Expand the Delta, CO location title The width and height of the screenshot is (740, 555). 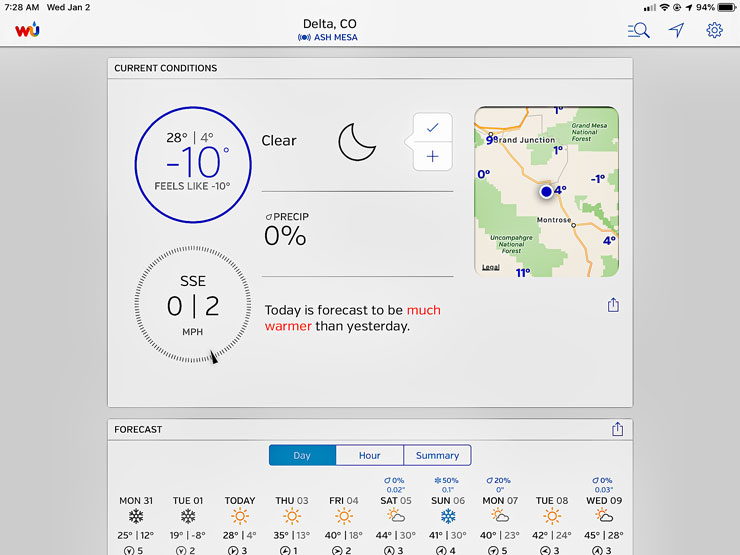pyautogui.click(x=329, y=23)
